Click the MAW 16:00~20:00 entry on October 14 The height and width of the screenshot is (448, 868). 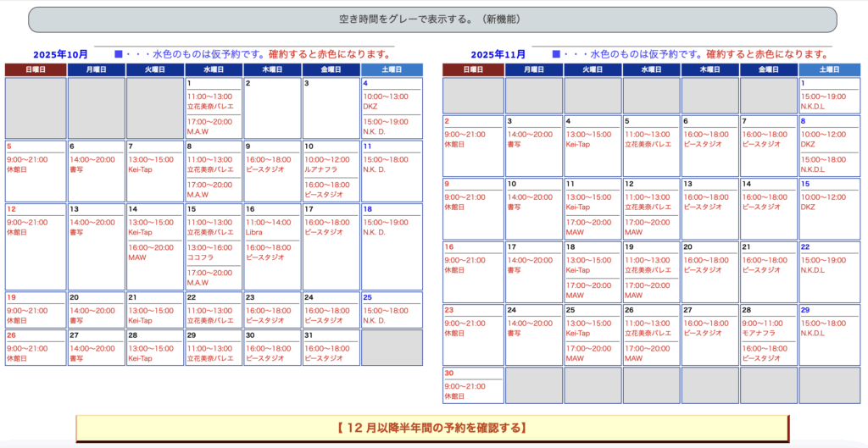[137, 257]
